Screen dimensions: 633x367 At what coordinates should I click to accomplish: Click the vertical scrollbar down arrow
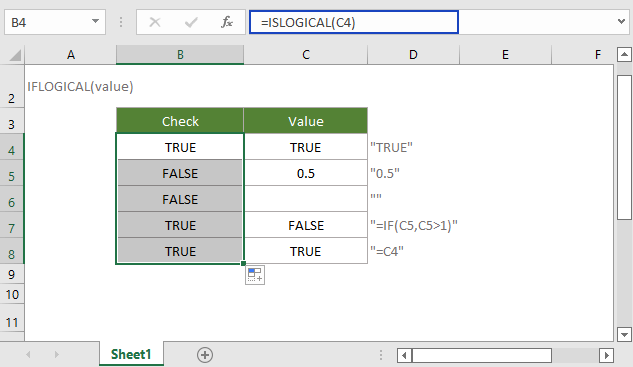[624, 334]
